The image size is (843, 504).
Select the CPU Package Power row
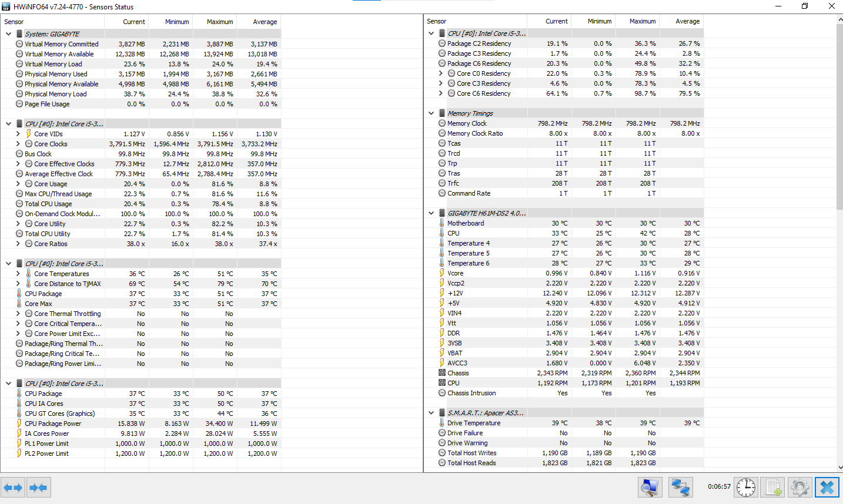click(53, 424)
